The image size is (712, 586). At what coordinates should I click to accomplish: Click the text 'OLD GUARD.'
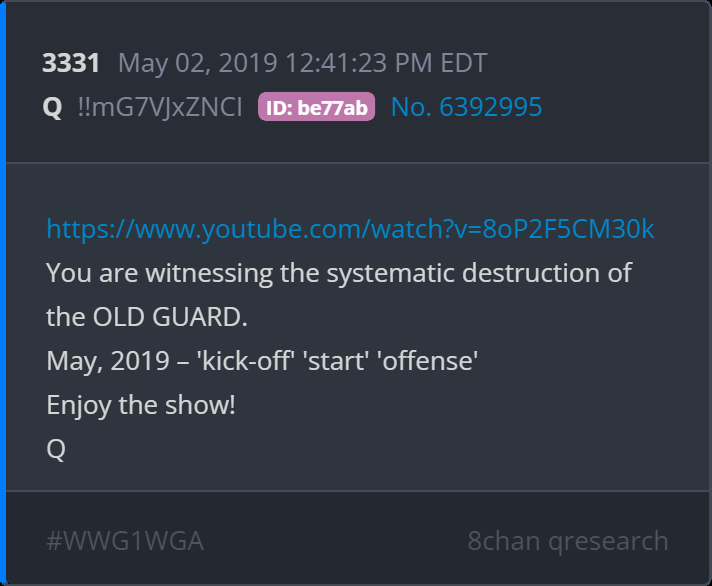click(170, 317)
